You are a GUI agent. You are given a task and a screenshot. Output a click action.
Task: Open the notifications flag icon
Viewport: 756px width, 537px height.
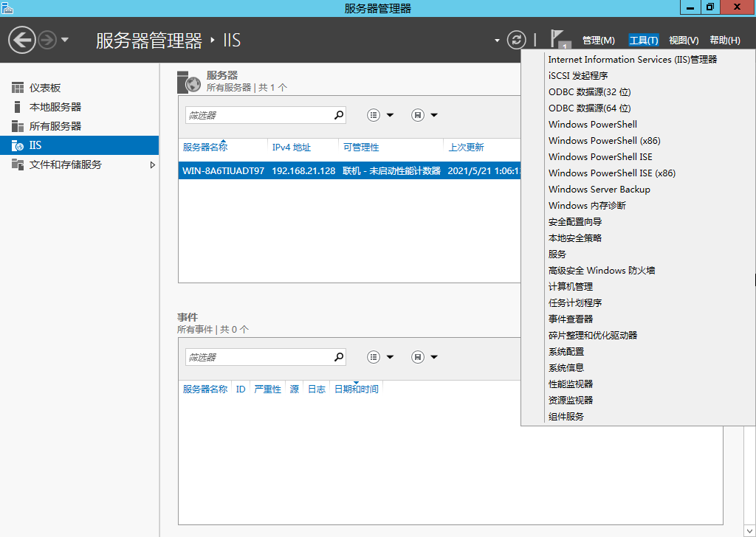coord(560,40)
